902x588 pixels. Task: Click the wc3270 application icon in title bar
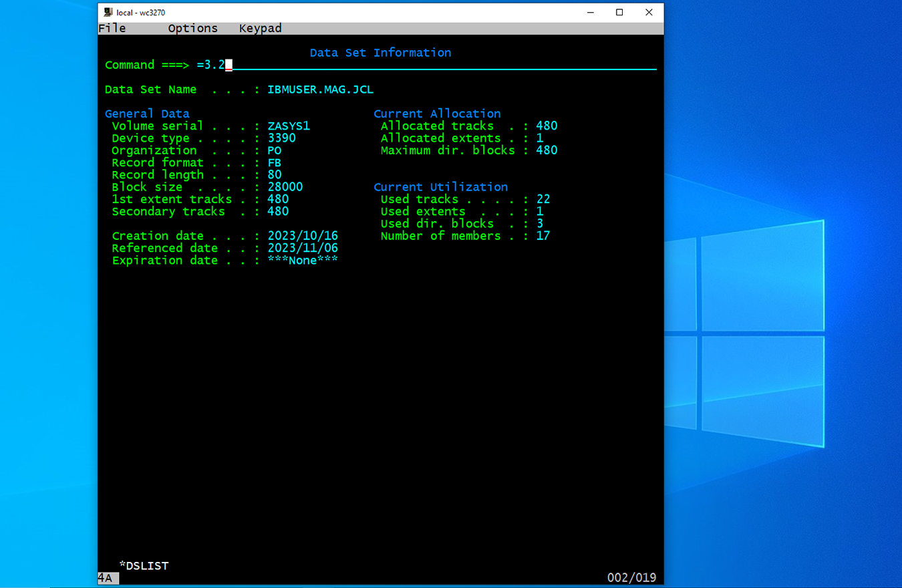[x=108, y=12]
